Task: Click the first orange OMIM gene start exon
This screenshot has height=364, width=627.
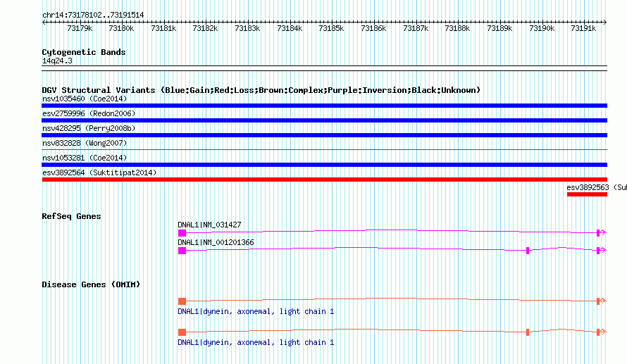Action: click(182, 301)
